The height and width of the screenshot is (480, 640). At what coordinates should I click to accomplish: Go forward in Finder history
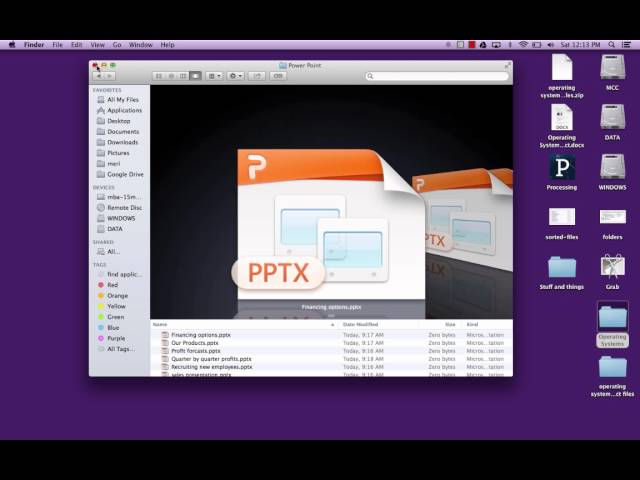point(109,76)
